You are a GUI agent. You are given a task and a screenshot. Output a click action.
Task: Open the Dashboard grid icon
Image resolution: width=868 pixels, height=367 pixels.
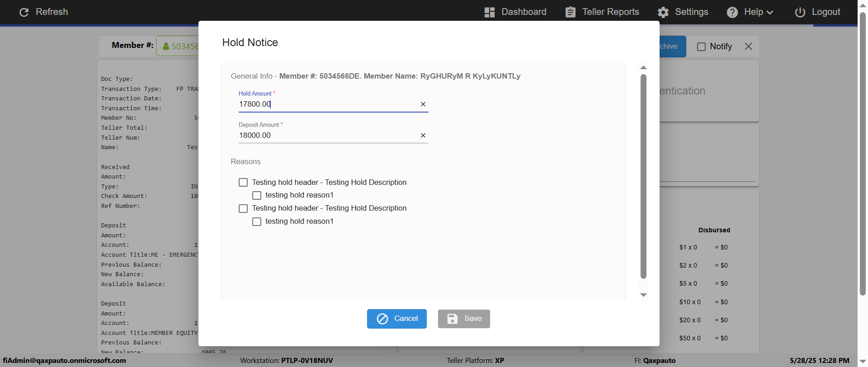[x=489, y=12]
